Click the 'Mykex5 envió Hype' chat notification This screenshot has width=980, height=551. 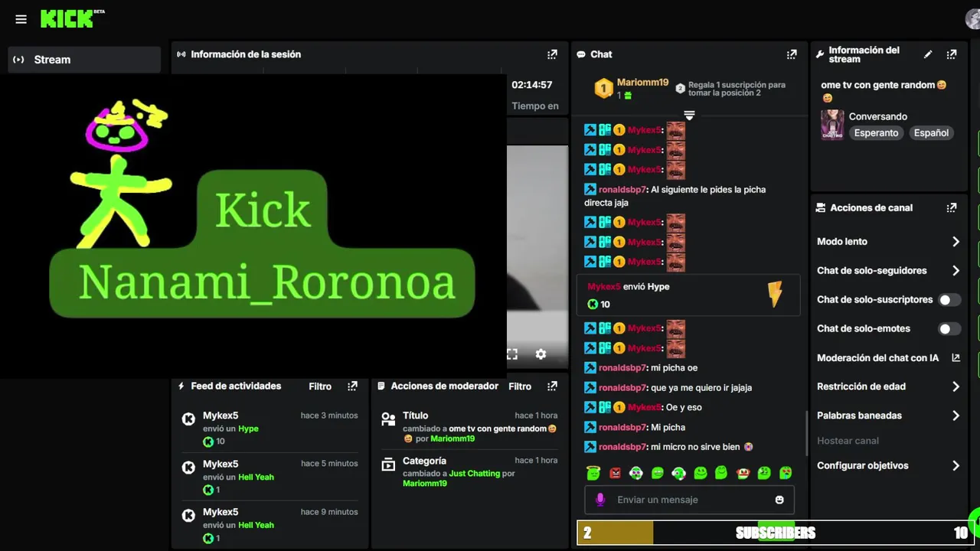click(x=689, y=295)
